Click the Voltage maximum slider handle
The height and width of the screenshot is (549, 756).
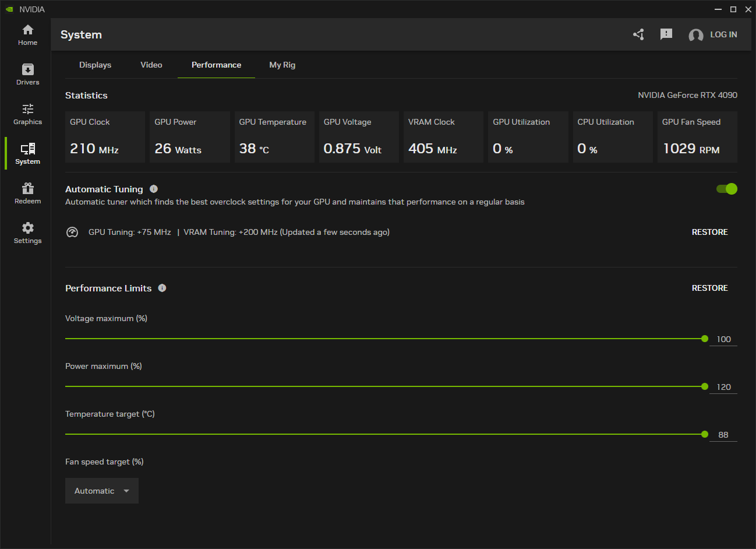[705, 339]
